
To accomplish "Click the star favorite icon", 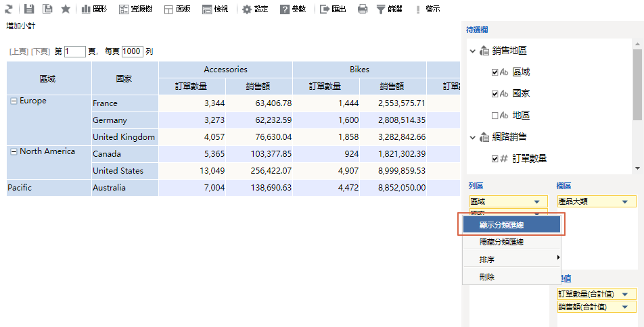I will (x=66, y=9).
